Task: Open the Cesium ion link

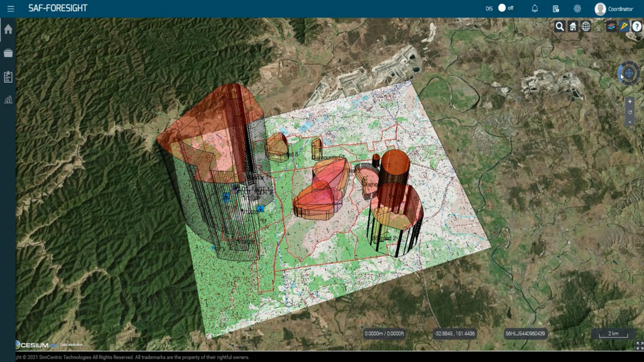Action: (35, 344)
